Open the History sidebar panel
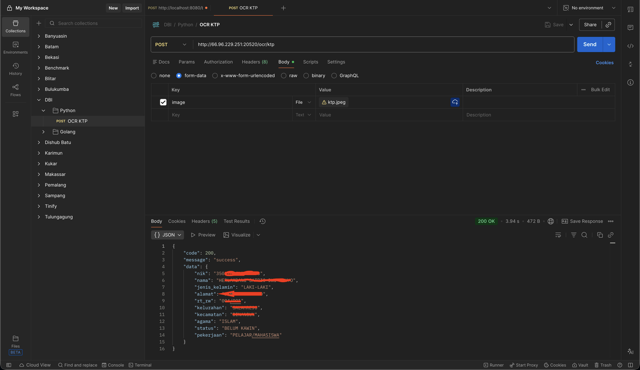Viewport: 640px width, 370px height. 16,69
